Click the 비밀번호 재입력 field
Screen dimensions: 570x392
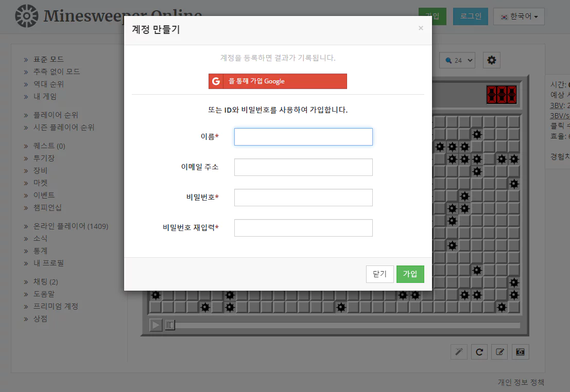pos(303,228)
